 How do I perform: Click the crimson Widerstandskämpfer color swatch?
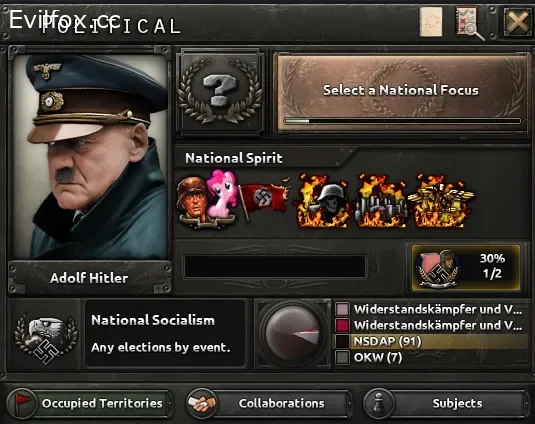pyautogui.click(x=343, y=325)
